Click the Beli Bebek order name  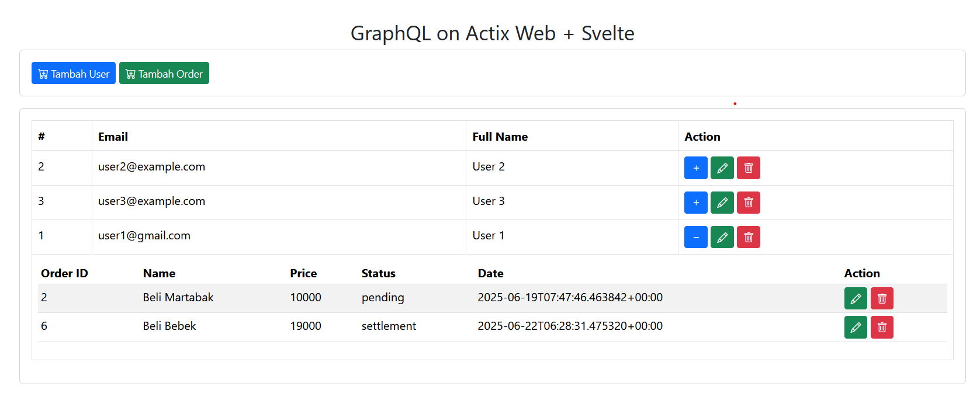[x=169, y=326]
